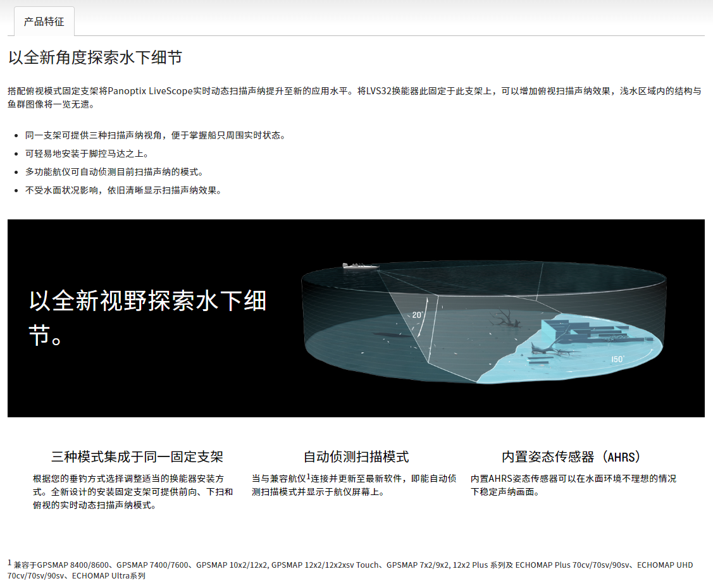Select the bullet 同一支架可提供三种扫描声纳视角
The width and height of the screenshot is (713, 588).
[155, 135]
